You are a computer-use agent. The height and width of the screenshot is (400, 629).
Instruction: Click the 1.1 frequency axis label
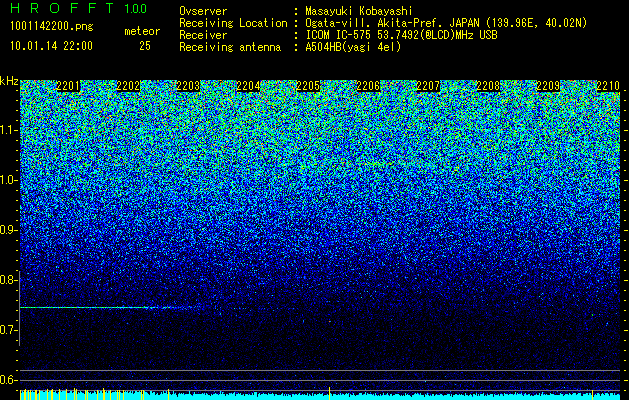[9, 130]
